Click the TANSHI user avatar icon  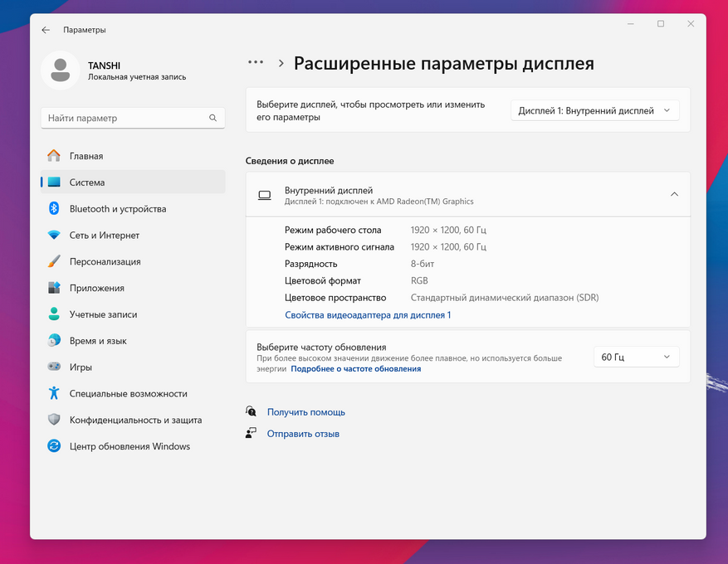pyautogui.click(x=61, y=70)
